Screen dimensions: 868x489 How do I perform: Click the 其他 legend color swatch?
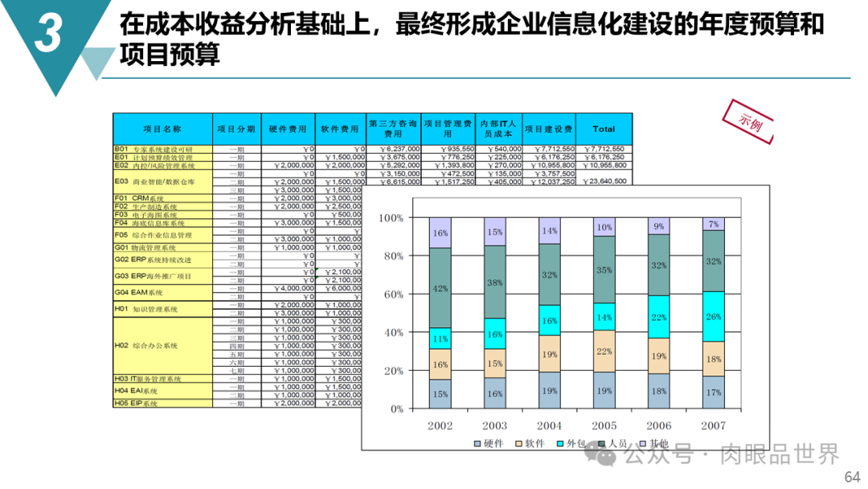643,444
